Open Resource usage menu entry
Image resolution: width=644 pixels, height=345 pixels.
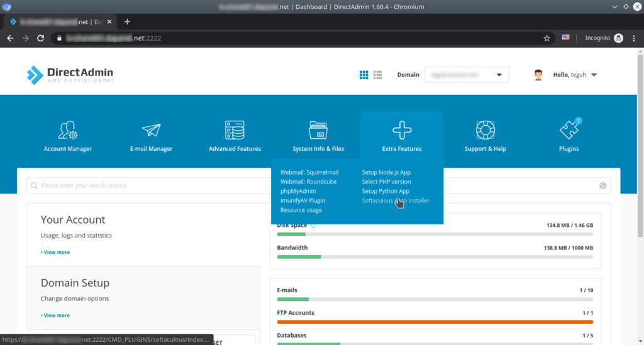pos(301,210)
